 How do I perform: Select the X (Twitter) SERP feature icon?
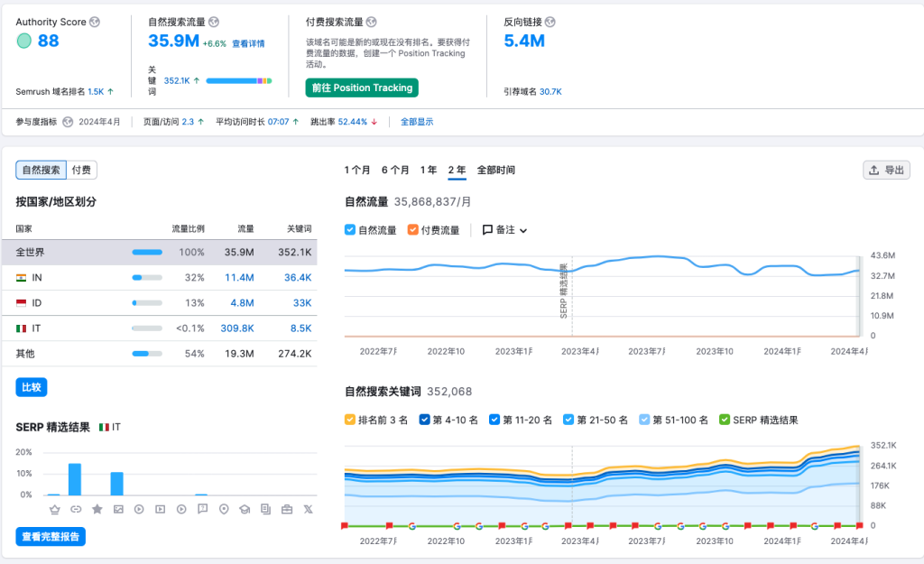click(x=309, y=509)
